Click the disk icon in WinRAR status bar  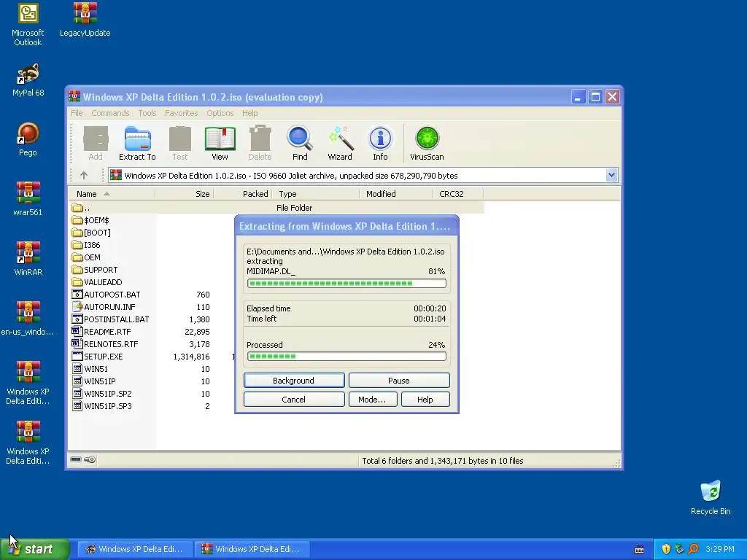[x=76, y=459]
